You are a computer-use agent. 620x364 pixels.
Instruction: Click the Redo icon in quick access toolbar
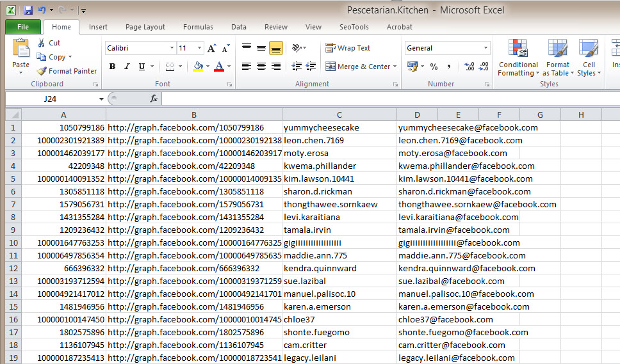tap(63, 10)
